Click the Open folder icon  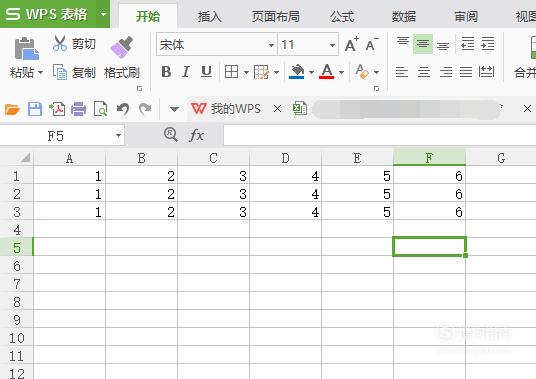pos(12,109)
